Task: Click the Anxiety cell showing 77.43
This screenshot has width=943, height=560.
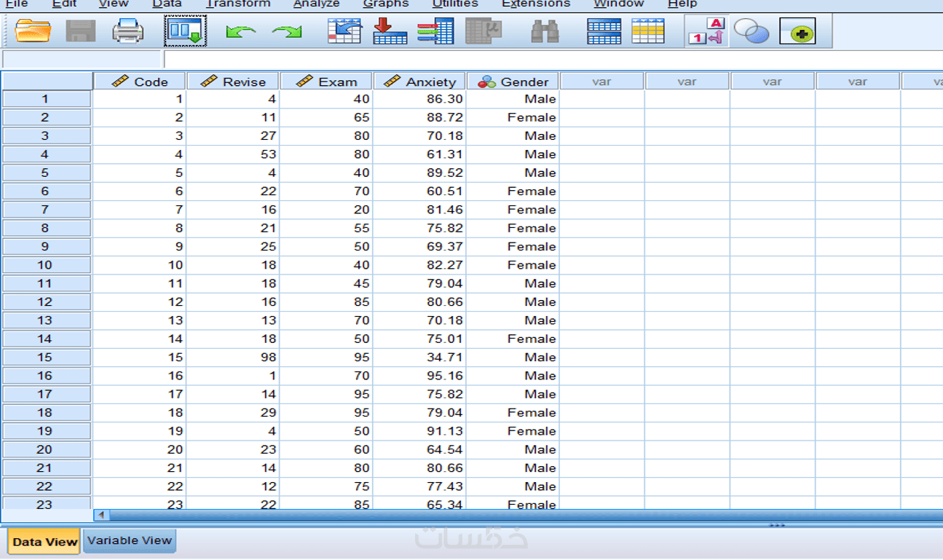Action: pyautogui.click(x=419, y=486)
